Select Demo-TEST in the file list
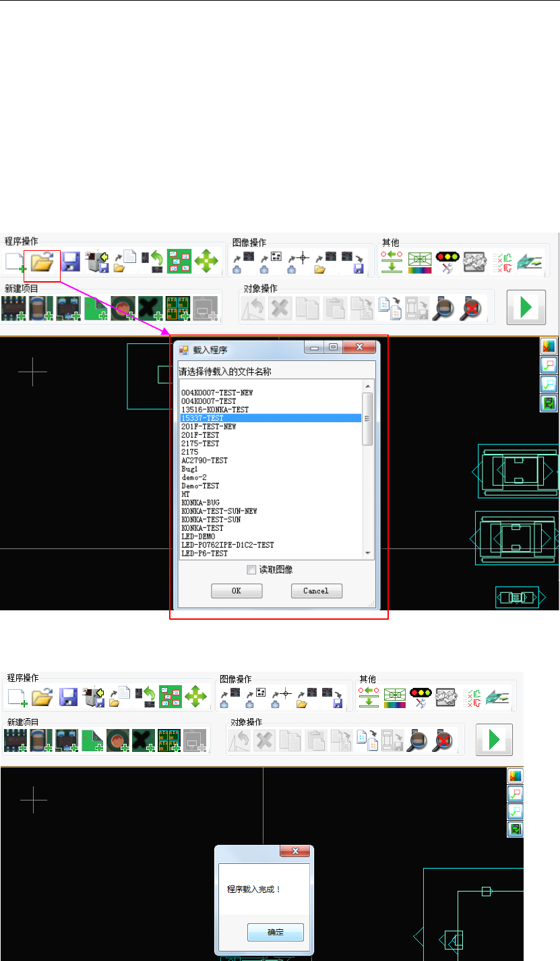Viewport: 560px width, 961px height. (x=200, y=486)
